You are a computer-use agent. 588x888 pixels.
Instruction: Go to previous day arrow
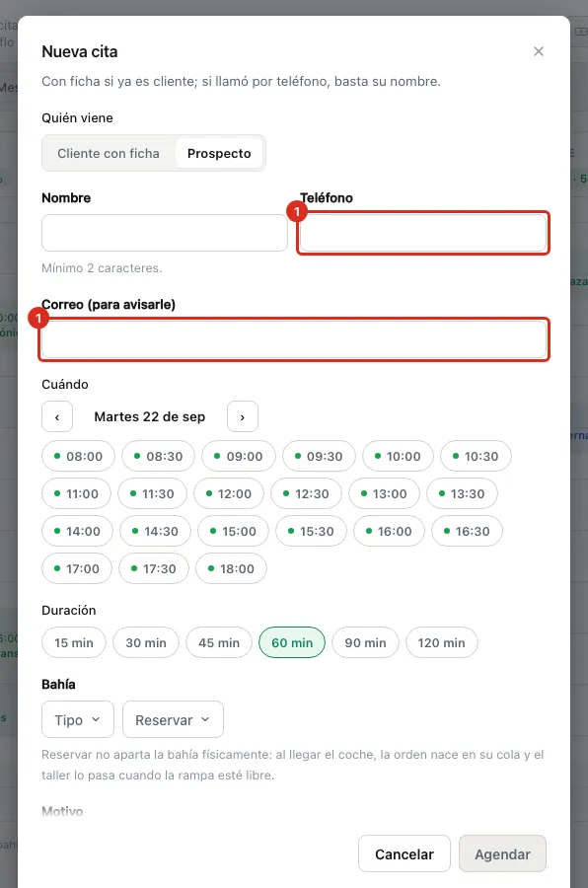coord(57,416)
